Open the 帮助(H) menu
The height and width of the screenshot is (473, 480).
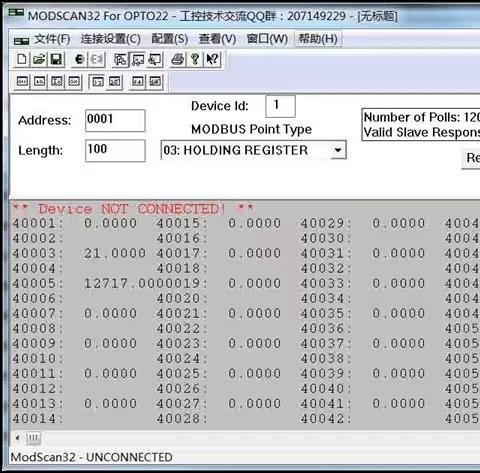coord(318,39)
